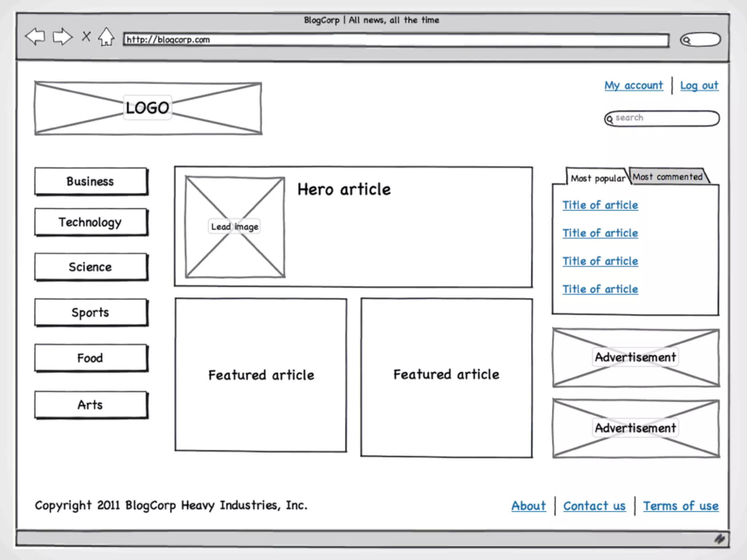Open the Terms of use footer link
Viewport: 747px width, 560px height.
click(x=681, y=506)
